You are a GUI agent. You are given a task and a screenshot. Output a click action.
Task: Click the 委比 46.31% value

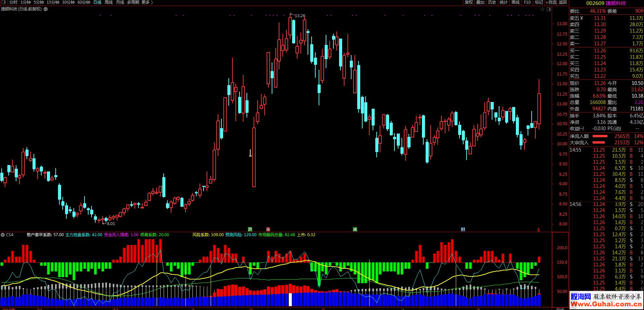coord(598,11)
